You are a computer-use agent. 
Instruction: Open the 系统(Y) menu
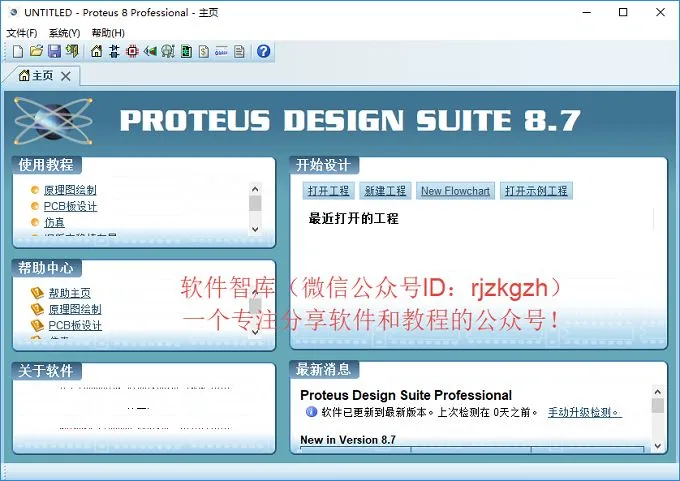(64, 33)
